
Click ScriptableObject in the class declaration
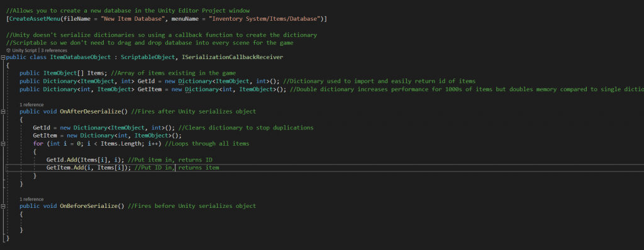(145, 57)
